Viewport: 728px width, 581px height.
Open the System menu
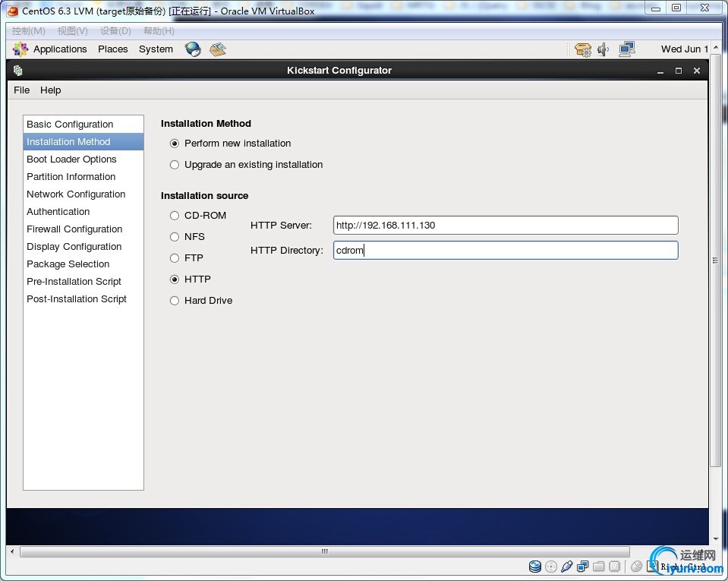point(156,49)
